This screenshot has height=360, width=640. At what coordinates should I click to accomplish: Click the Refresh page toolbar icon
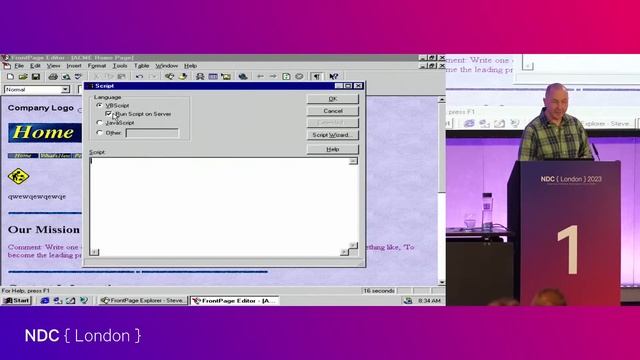(x=286, y=77)
